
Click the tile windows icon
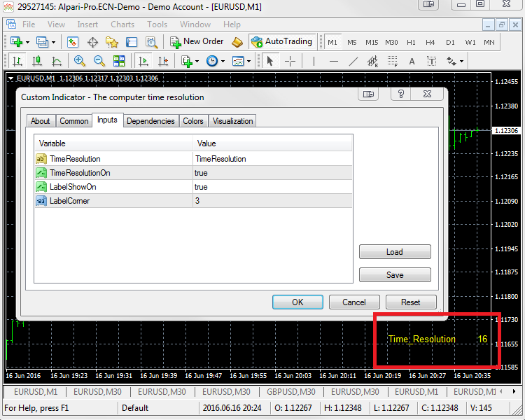(119, 62)
